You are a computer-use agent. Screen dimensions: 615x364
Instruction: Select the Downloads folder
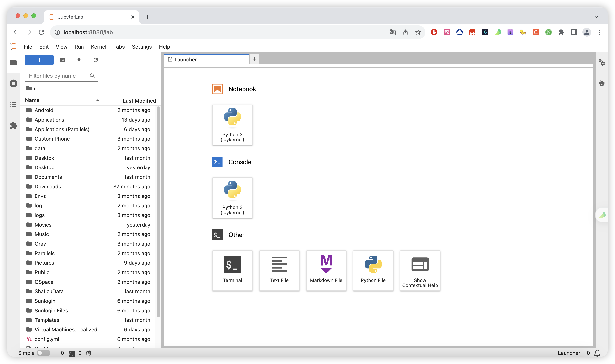[x=88, y=187]
